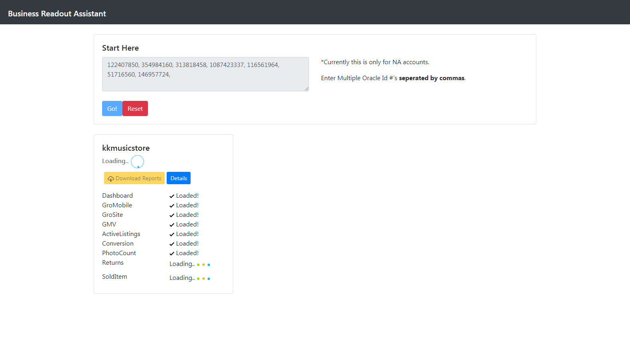
Task: Click the Go! button
Action: (x=112, y=108)
